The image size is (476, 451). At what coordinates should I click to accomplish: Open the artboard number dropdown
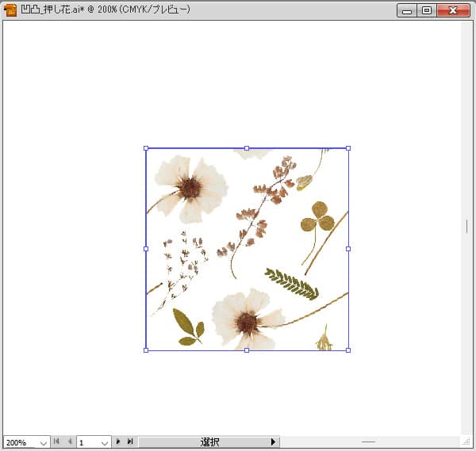[105, 442]
